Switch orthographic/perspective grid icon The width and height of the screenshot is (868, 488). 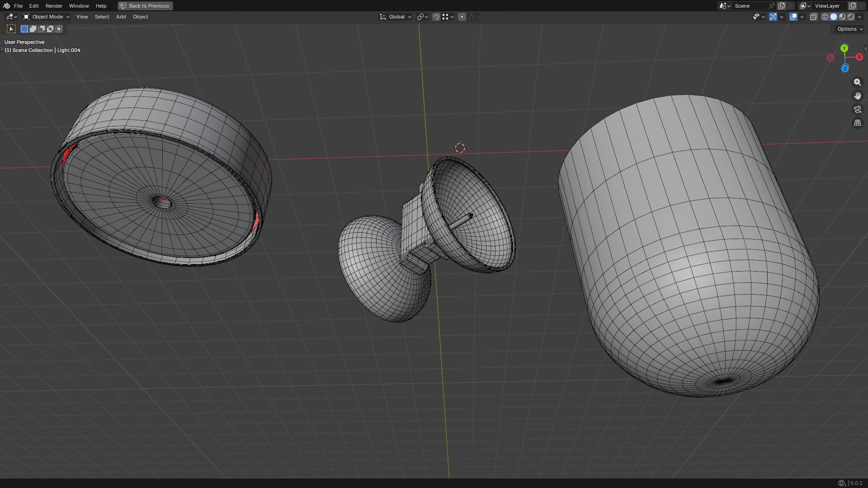(857, 123)
